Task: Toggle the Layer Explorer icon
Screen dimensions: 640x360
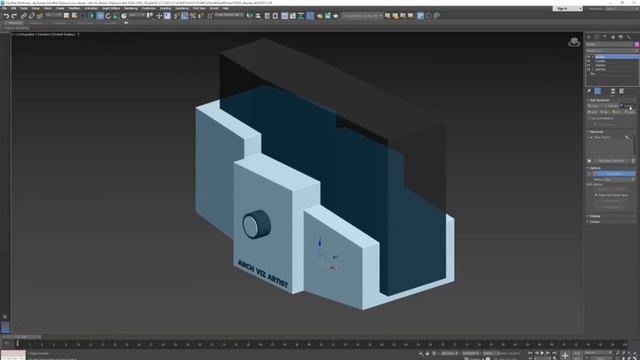Action: click(275, 16)
